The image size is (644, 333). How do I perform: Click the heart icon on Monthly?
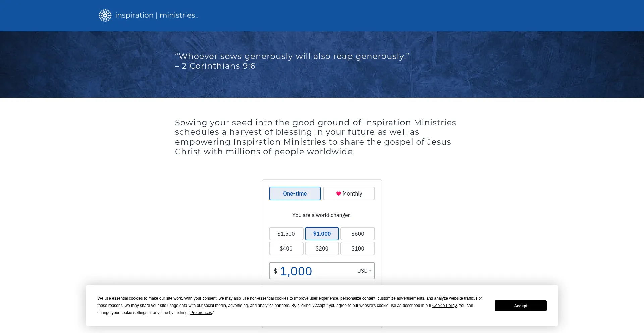coord(339,193)
